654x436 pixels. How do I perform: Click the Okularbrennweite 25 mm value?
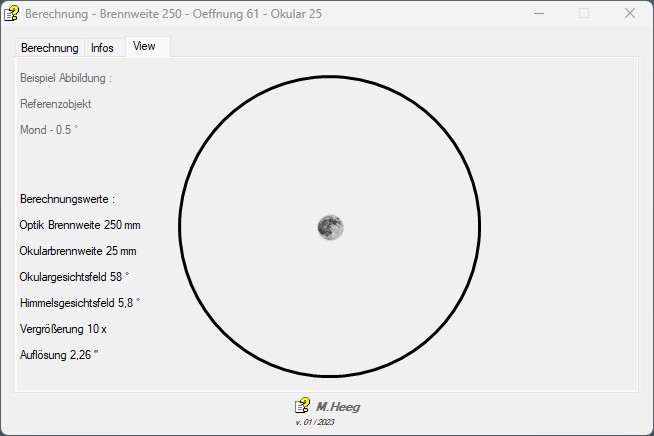(x=78, y=251)
